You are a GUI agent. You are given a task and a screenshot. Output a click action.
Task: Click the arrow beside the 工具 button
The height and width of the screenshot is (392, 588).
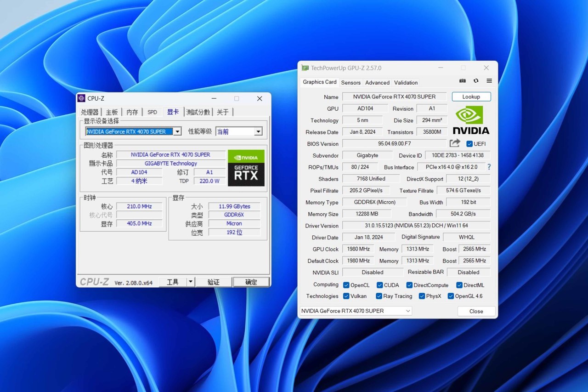tap(191, 282)
